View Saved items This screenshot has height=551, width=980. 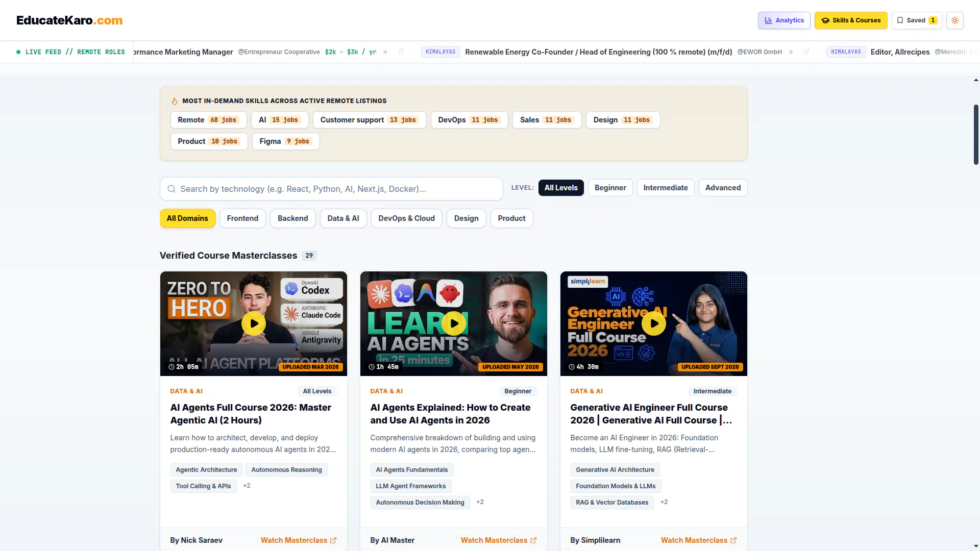[917, 20]
